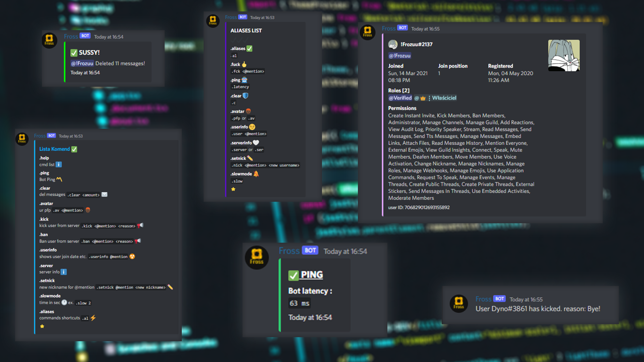Click the envelope emoji next to .clear
This screenshot has height=362, width=644.
105,194
